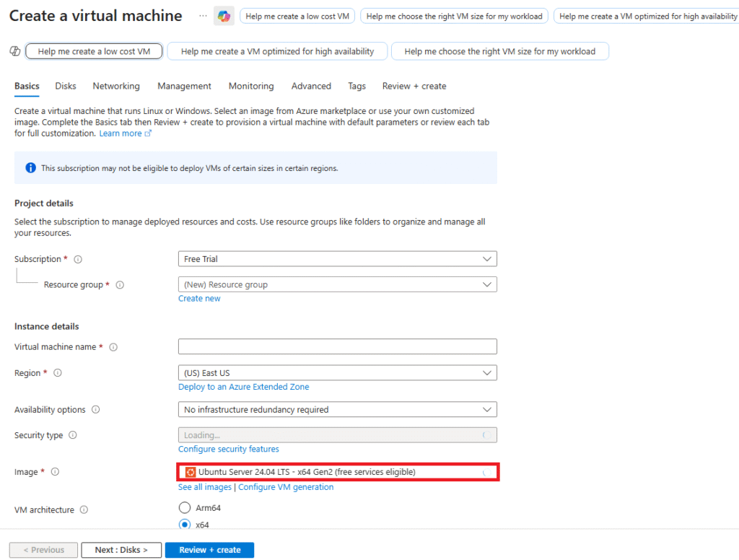This screenshot has width=739, height=560.
Task: Click the Review + create button
Action: click(209, 550)
